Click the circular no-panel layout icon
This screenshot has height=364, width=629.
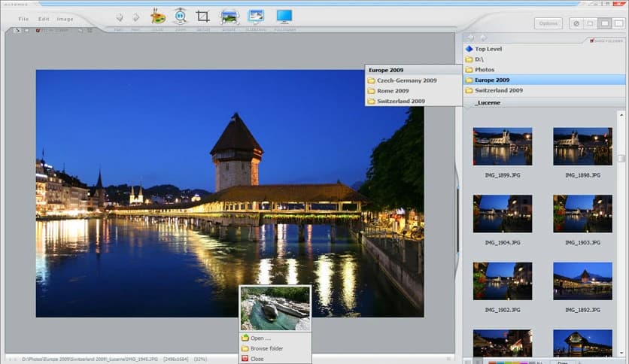[576, 23]
